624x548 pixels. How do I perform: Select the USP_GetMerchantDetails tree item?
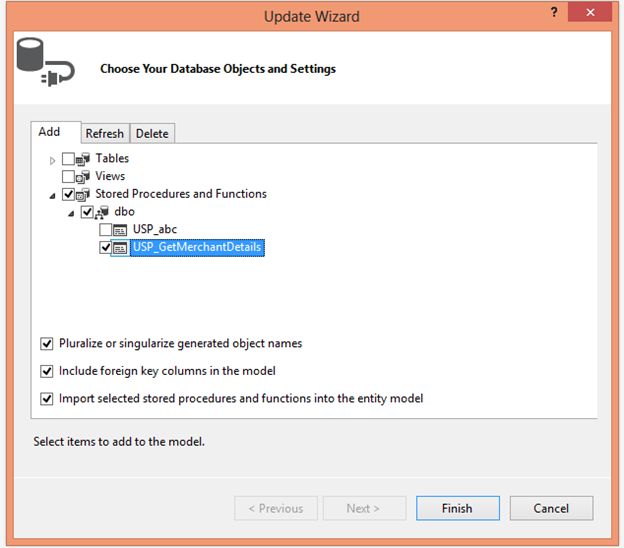(x=197, y=248)
